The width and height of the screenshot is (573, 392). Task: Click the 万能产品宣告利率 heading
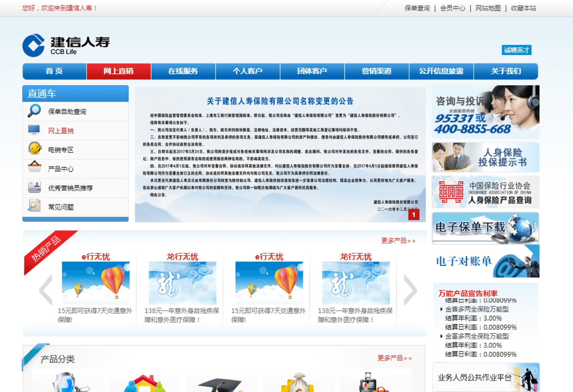468,293
